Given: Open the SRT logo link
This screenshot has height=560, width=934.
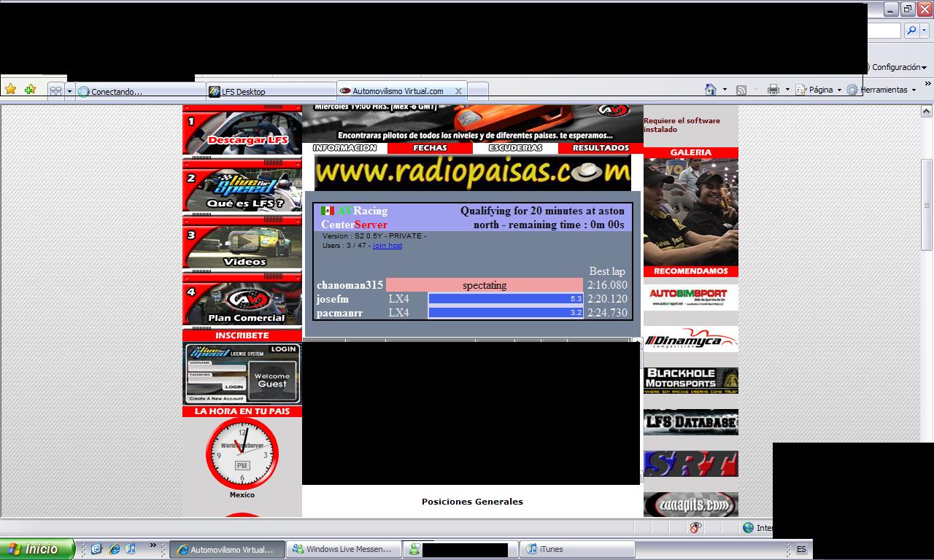Looking at the screenshot, I should [691, 464].
